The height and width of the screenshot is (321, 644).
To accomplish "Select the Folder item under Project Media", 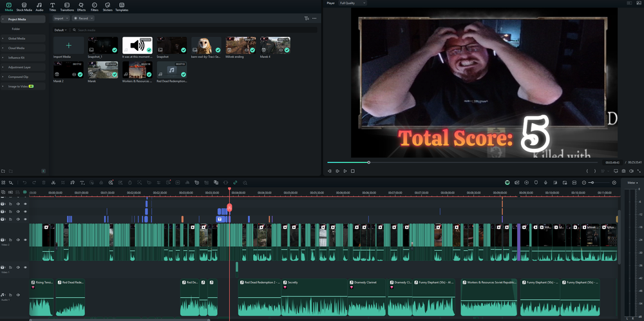I will click(16, 29).
